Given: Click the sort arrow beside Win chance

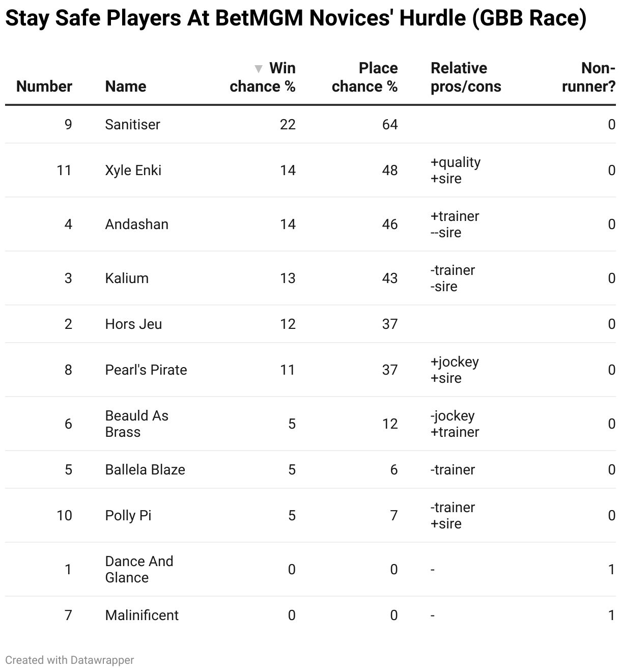Looking at the screenshot, I should tap(259, 69).
